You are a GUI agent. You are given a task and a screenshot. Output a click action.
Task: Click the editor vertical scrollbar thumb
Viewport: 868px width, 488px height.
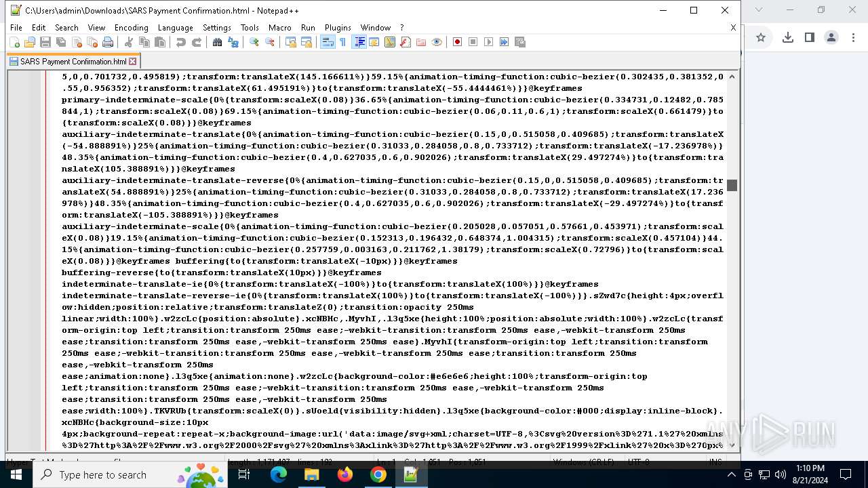point(732,185)
